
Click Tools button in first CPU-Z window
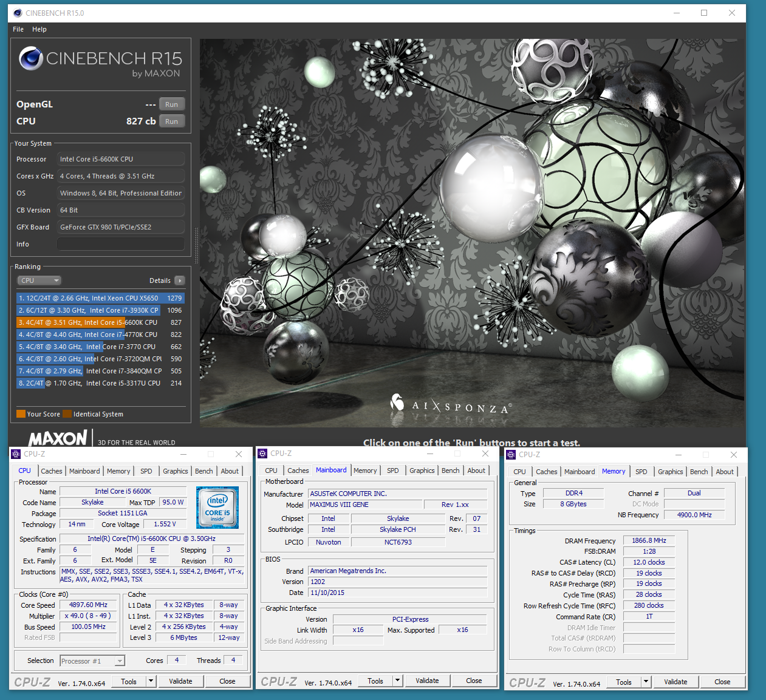click(129, 682)
